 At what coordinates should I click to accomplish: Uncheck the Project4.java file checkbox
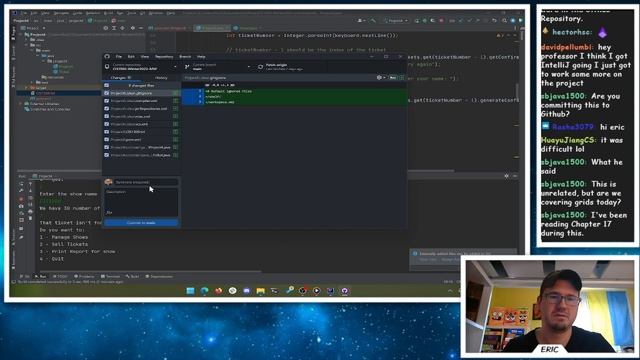pyautogui.click(x=107, y=147)
